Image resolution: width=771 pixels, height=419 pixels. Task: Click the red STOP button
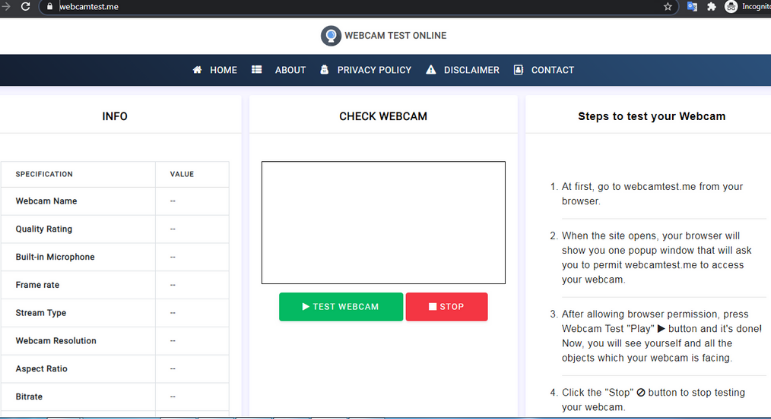coord(446,307)
